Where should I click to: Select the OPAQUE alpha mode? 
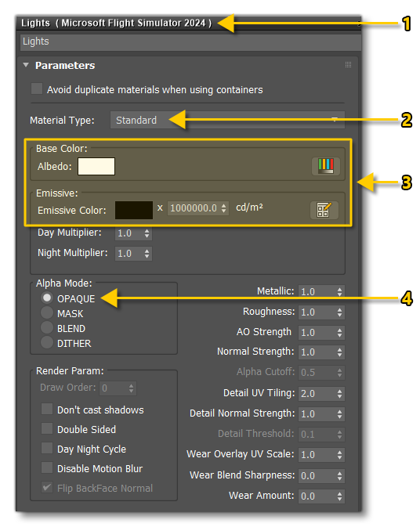pyautogui.click(x=47, y=298)
